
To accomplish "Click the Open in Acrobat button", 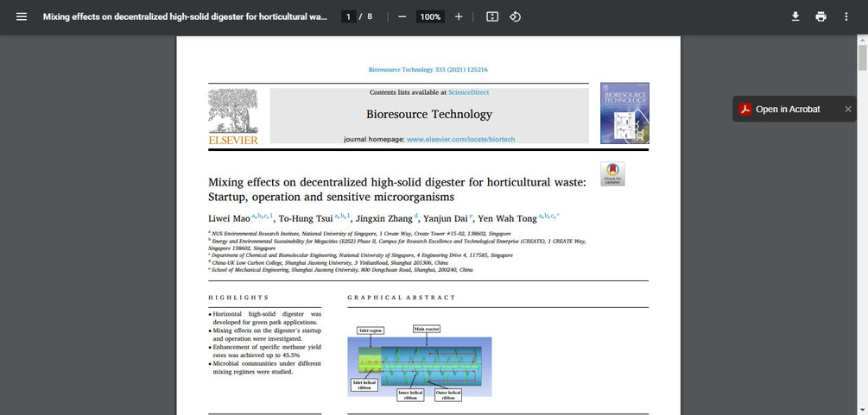I will pyautogui.click(x=788, y=109).
